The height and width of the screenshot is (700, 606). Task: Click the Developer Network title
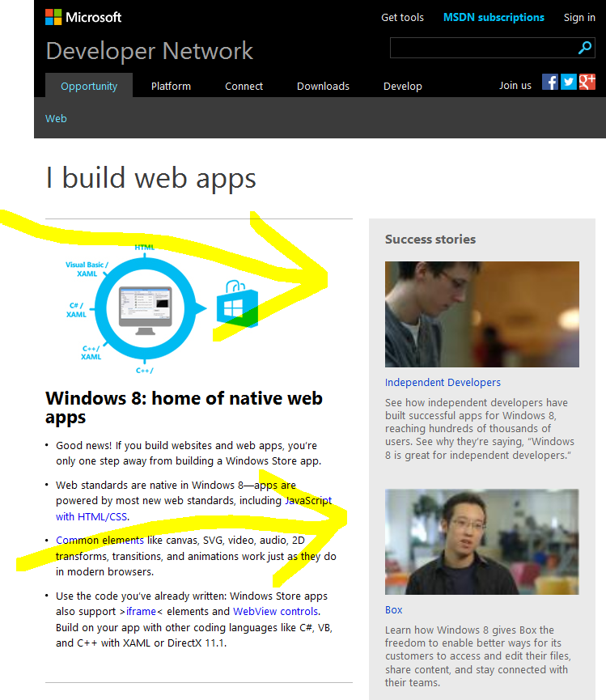tap(150, 50)
